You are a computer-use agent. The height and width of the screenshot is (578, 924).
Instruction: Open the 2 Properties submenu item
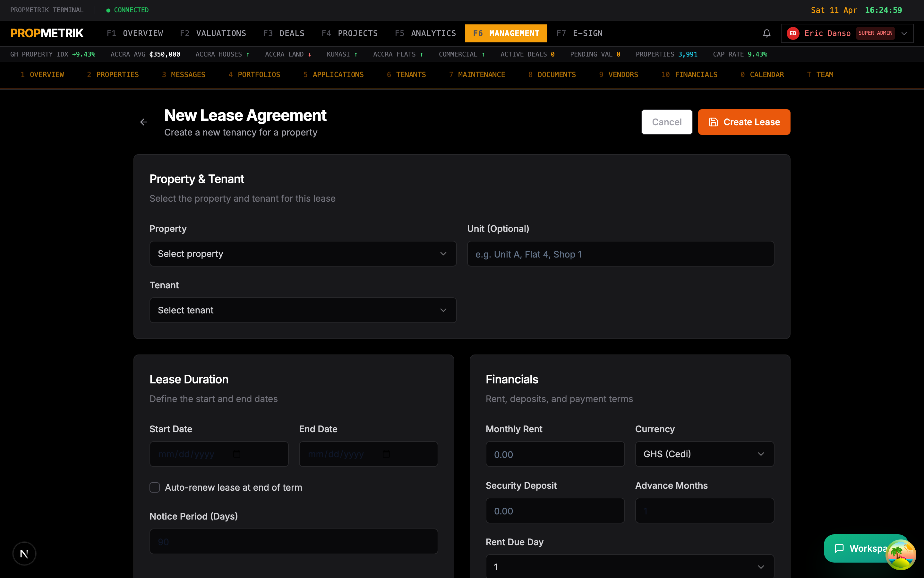(x=113, y=74)
